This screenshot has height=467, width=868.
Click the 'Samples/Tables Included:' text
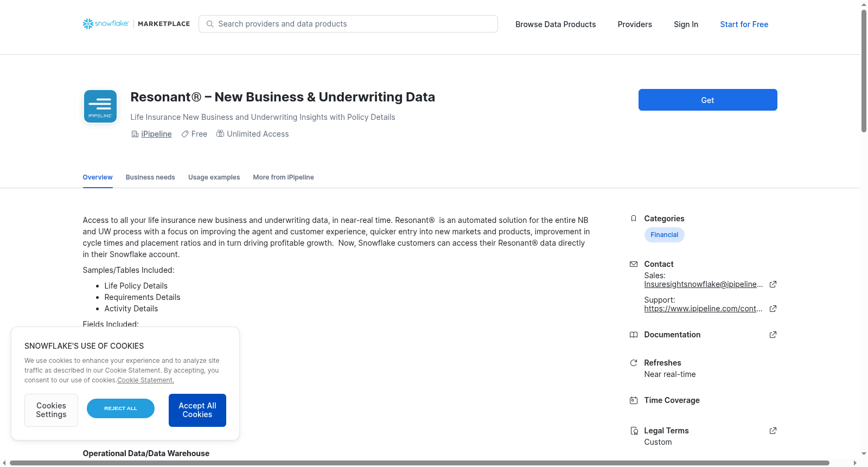click(x=129, y=270)
